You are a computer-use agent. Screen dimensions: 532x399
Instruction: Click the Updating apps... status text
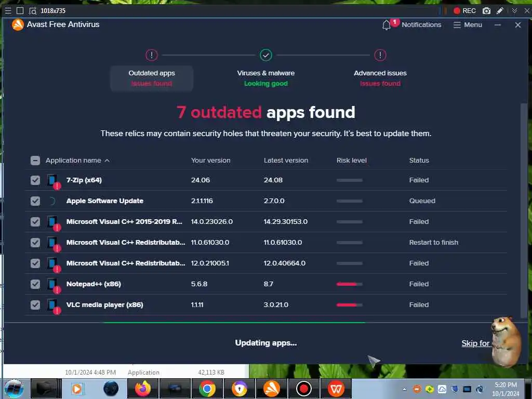(266, 343)
